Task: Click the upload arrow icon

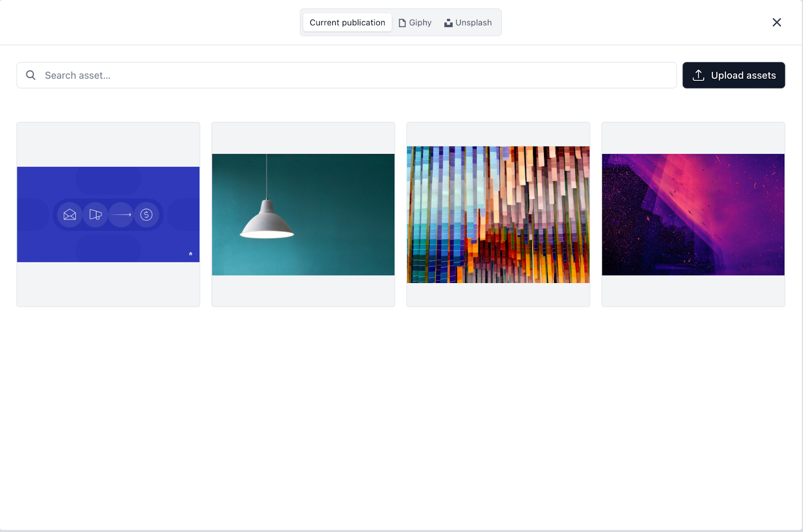Action: 698,75
